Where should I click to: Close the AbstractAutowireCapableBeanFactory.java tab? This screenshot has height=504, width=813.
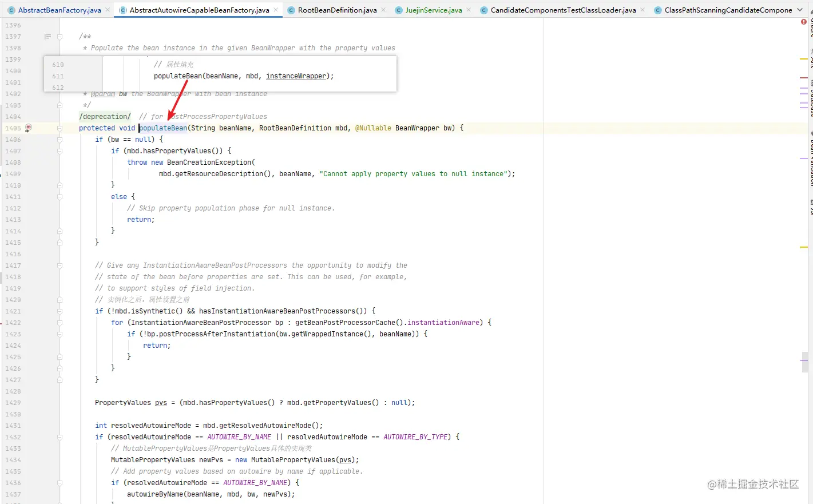[276, 10]
